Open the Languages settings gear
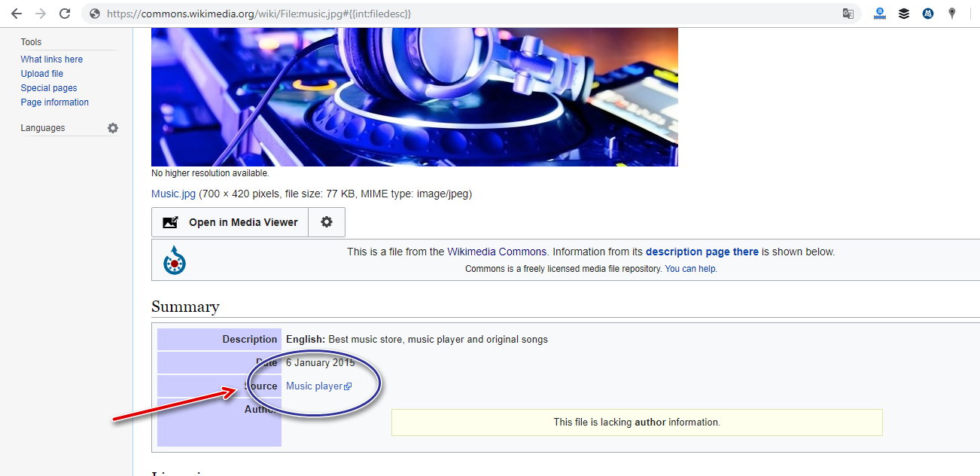 pyautogui.click(x=113, y=128)
